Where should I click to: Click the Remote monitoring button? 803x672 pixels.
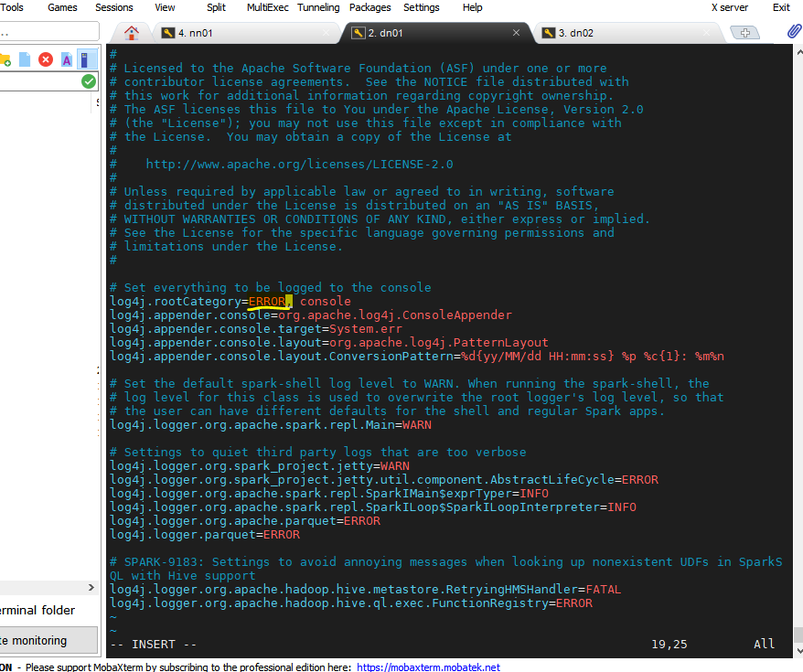pyautogui.click(x=48, y=640)
